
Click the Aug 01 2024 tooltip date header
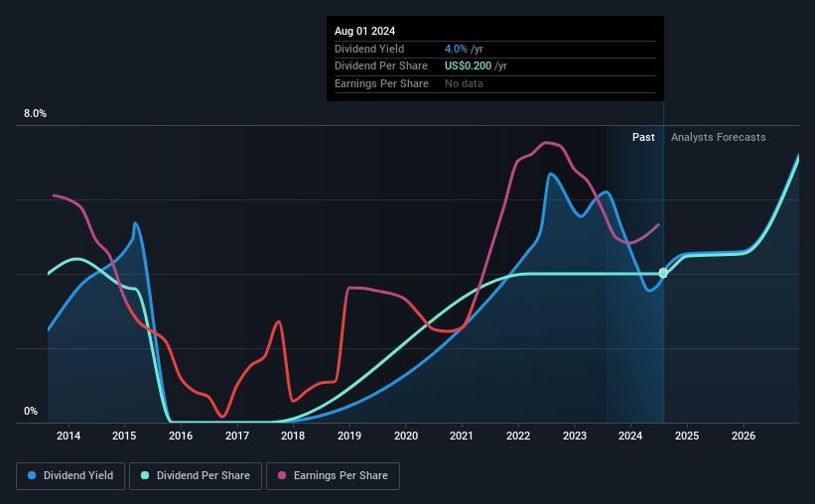[x=365, y=31]
